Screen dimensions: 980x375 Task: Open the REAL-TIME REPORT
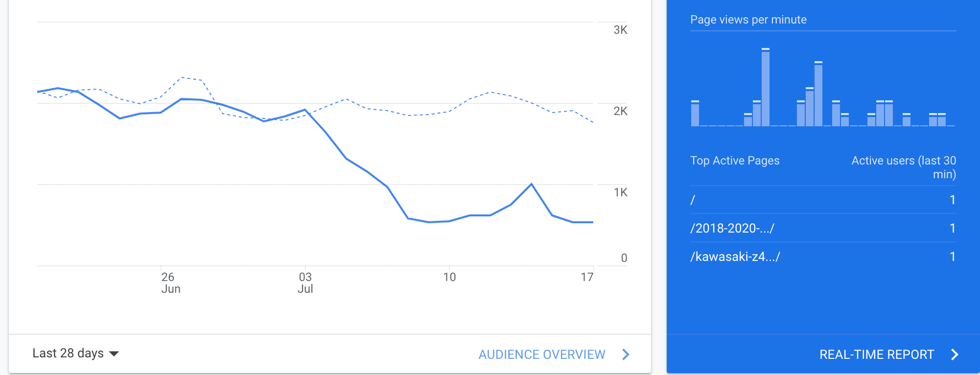[877, 354]
